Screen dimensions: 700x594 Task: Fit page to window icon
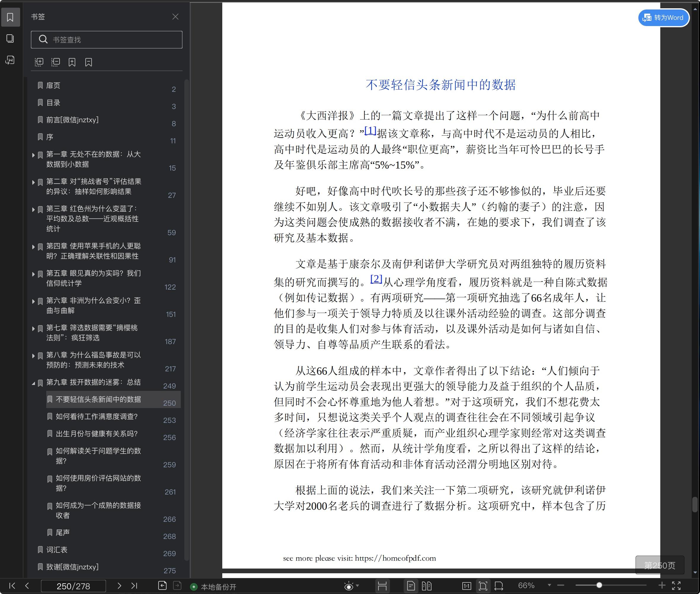[x=483, y=586]
